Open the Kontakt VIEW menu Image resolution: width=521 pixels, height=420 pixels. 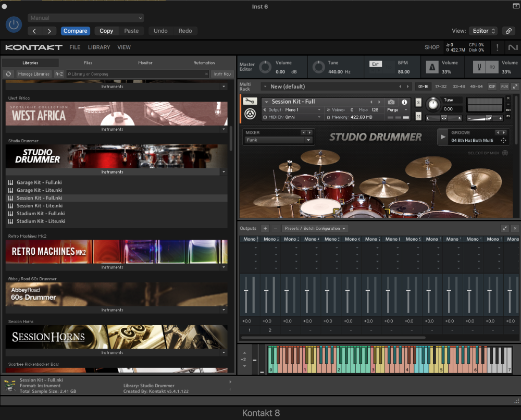click(124, 47)
